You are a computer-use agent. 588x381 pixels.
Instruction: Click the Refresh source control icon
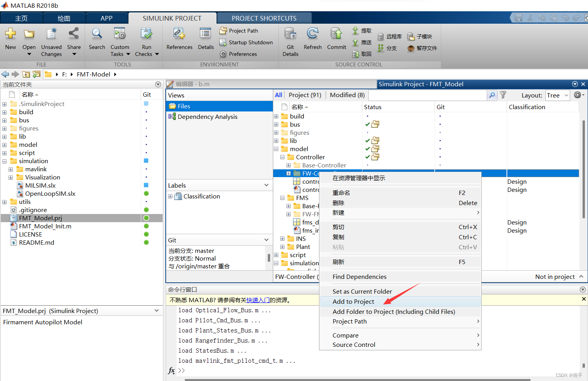312,34
